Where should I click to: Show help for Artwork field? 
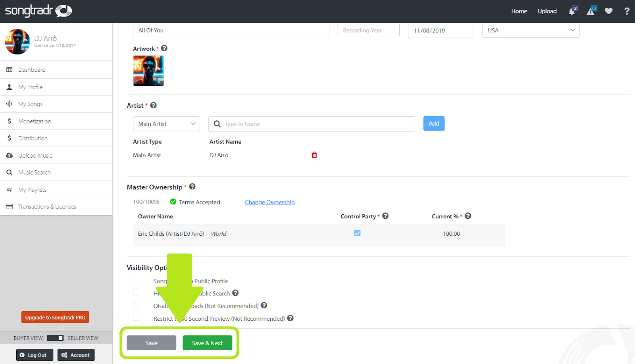[x=164, y=48]
